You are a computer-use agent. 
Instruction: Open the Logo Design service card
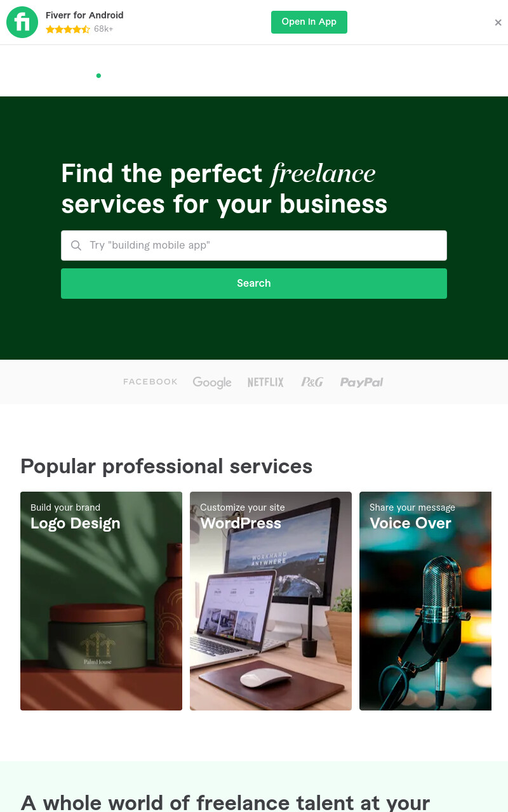coord(101,601)
